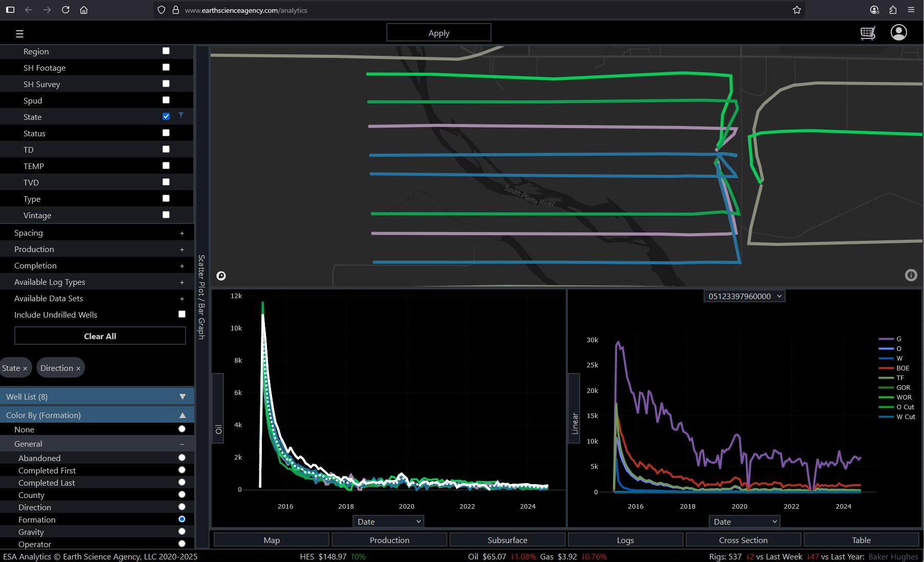Check the Vintage checkbox
The image size is (924, 562).
166,215
